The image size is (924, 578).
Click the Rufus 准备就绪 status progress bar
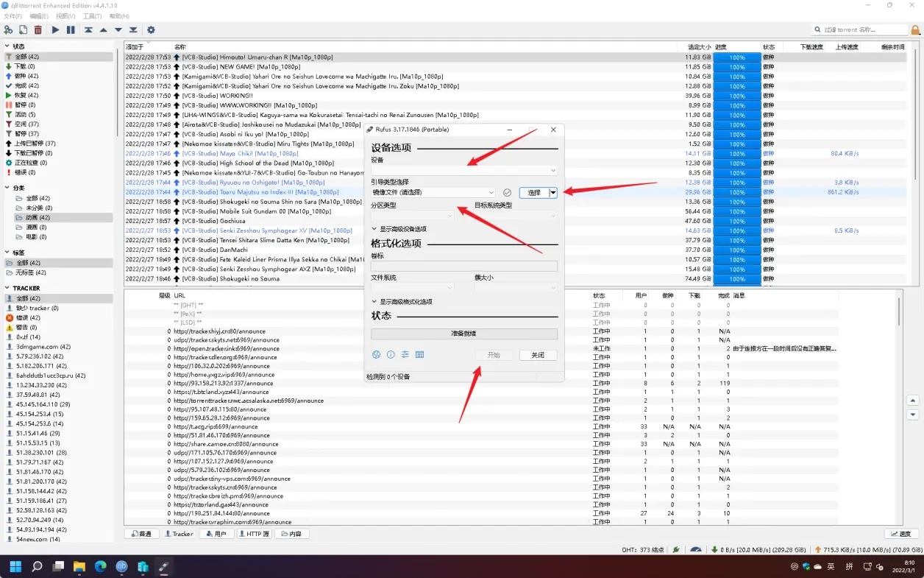pos(464,334)
